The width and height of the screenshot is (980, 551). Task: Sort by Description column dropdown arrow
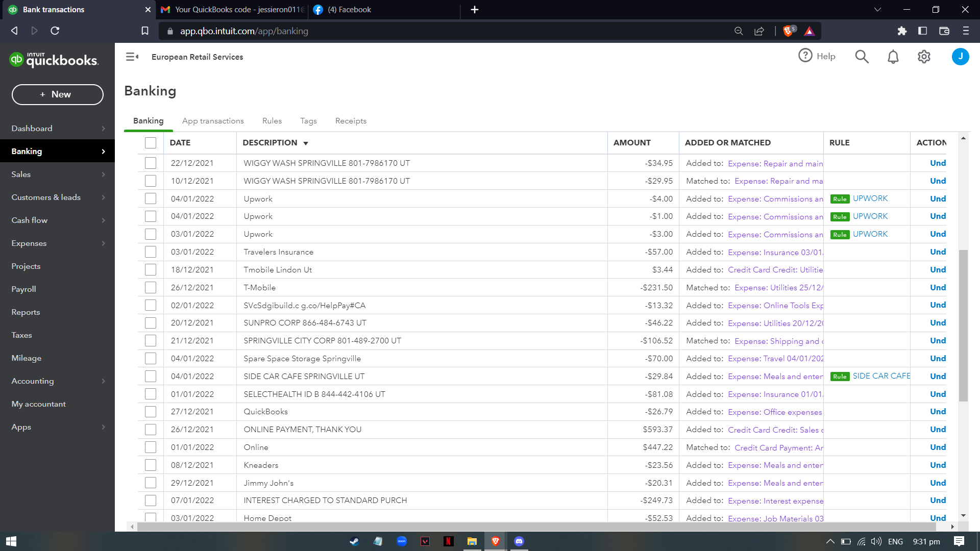pos(306,143)
